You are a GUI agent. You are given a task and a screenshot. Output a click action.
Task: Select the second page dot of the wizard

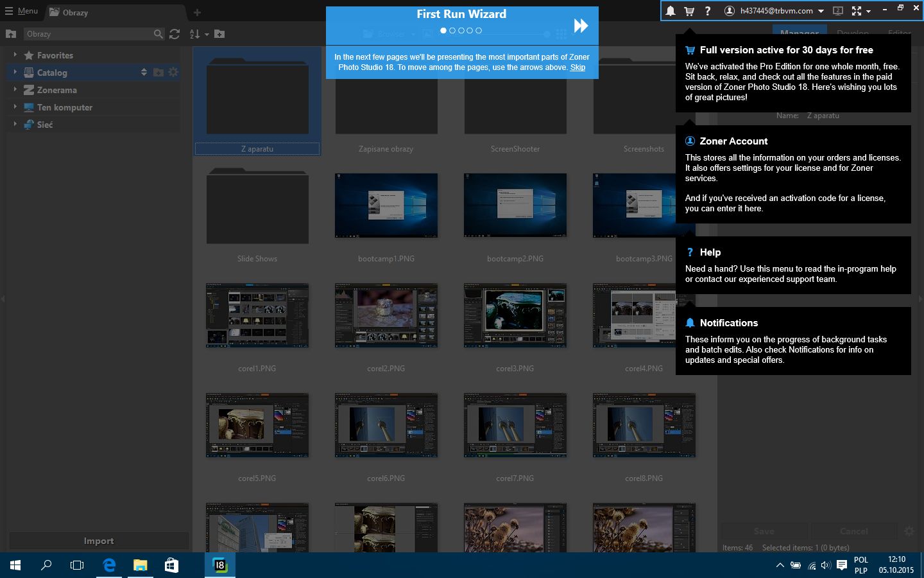pyautogui.click(x=452, y=31)
